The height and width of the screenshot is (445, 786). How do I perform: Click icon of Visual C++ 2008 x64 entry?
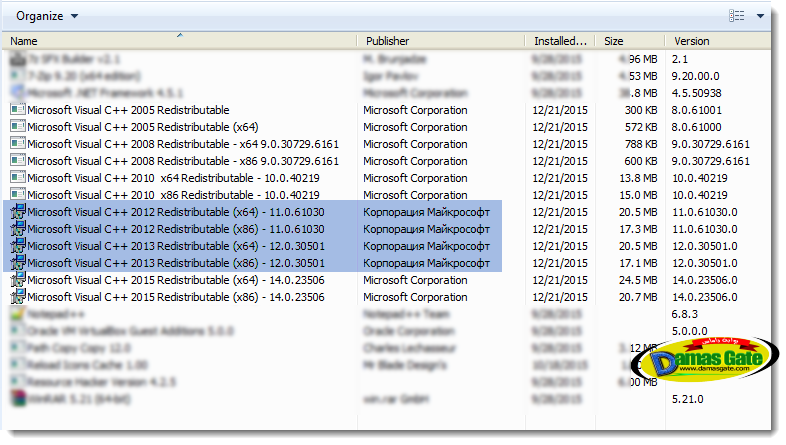(18, 144)
